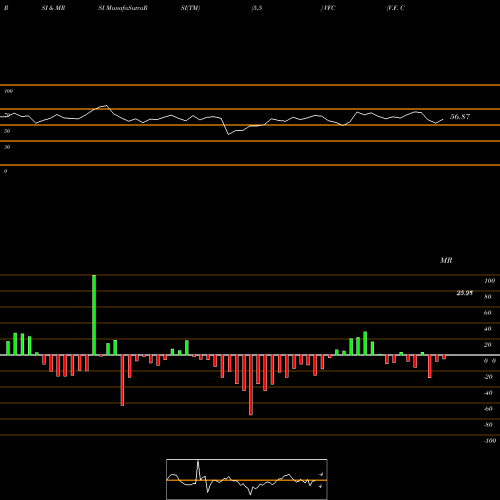Click the '(V.F. C' company name text

tap(396, 8)
